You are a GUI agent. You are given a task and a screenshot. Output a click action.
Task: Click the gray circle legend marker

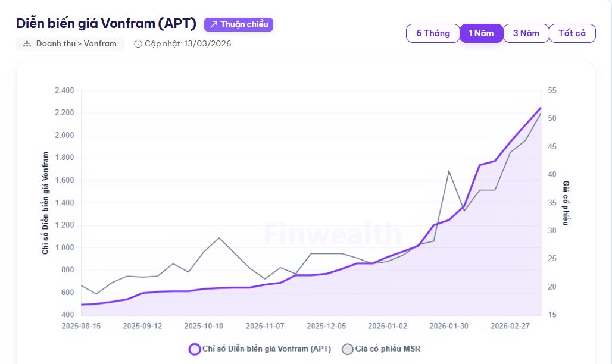[348, 349]
